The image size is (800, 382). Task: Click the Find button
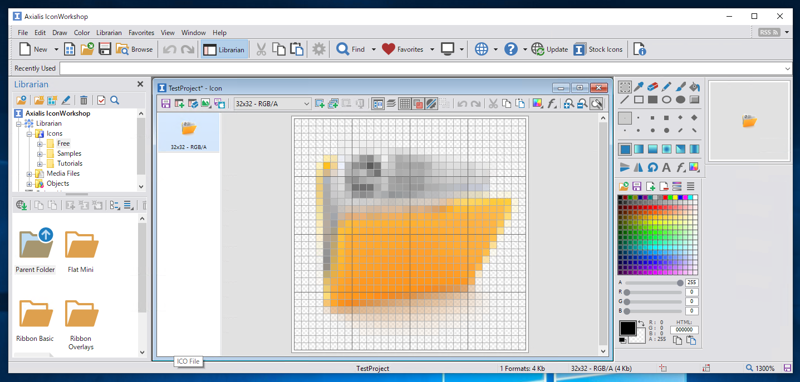[x=351, y=49]
